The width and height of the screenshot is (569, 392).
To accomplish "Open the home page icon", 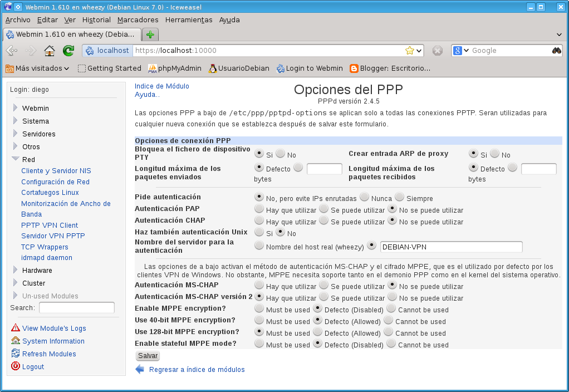I will pyautogui.click(x=50, y=51).
